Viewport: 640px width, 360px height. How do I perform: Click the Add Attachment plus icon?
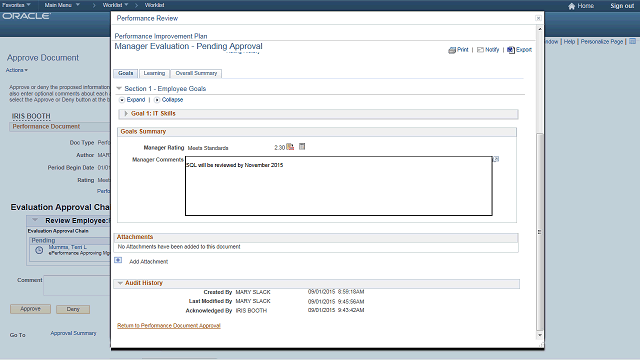118,260
